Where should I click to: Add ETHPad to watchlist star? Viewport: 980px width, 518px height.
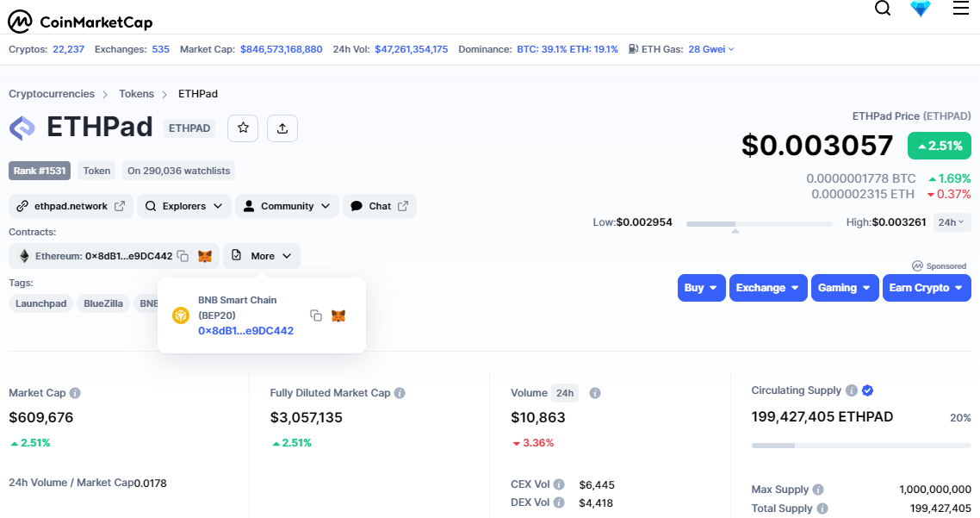point(243,128)
